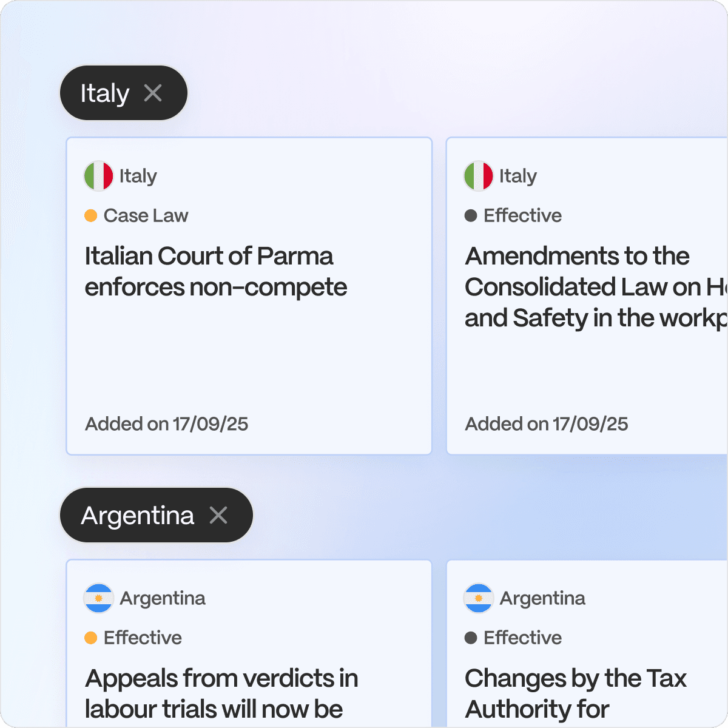Click the Italy flag on the Amendments card
The image size is (728, 728).
[x=479, y=176]
